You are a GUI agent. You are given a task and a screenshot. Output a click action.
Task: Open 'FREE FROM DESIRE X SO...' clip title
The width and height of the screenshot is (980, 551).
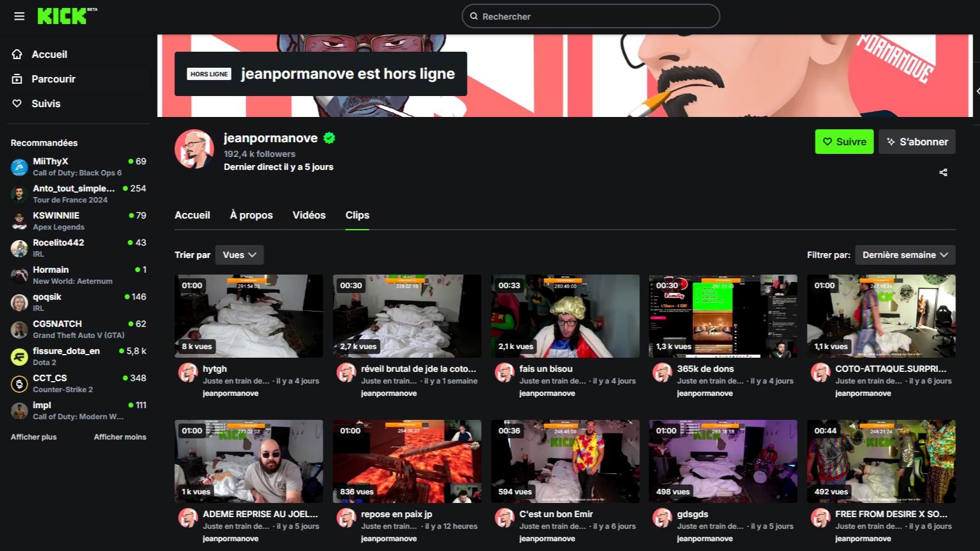[x=891, y=514]
